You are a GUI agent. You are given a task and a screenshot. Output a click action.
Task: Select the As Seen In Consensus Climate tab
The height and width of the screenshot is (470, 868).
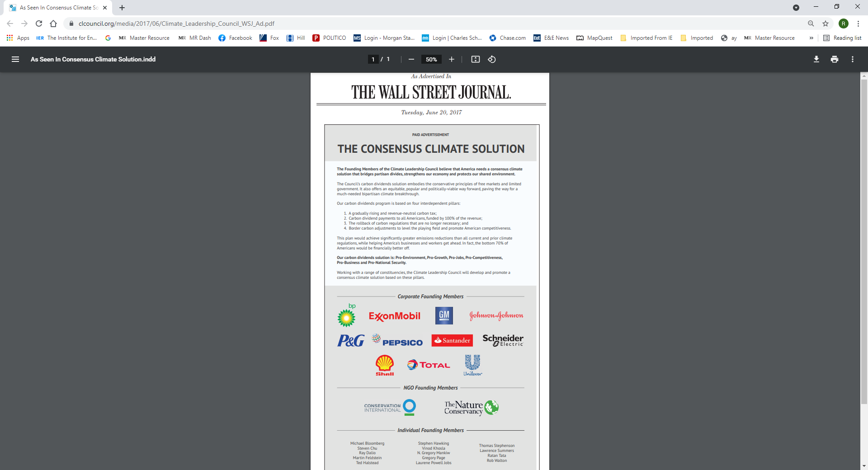click(x=58, y=8)
